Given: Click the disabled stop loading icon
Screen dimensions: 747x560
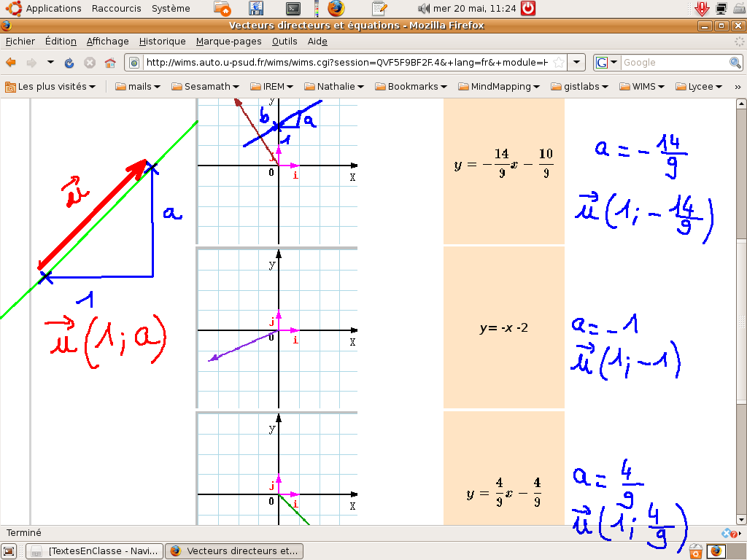Looking at the screenshot, I should 90,63.
